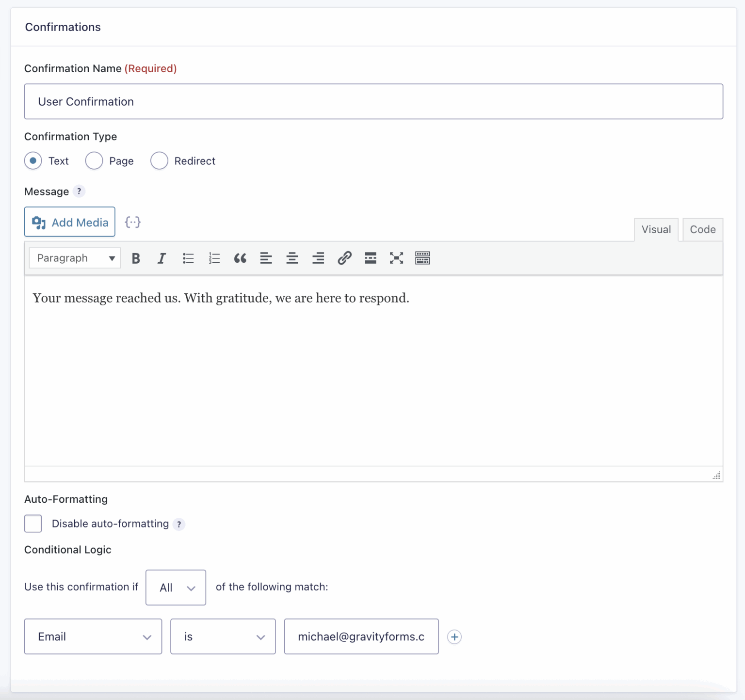Center align the message text
The height and width of the screenshot is (700, 745).
pos(292,258)
